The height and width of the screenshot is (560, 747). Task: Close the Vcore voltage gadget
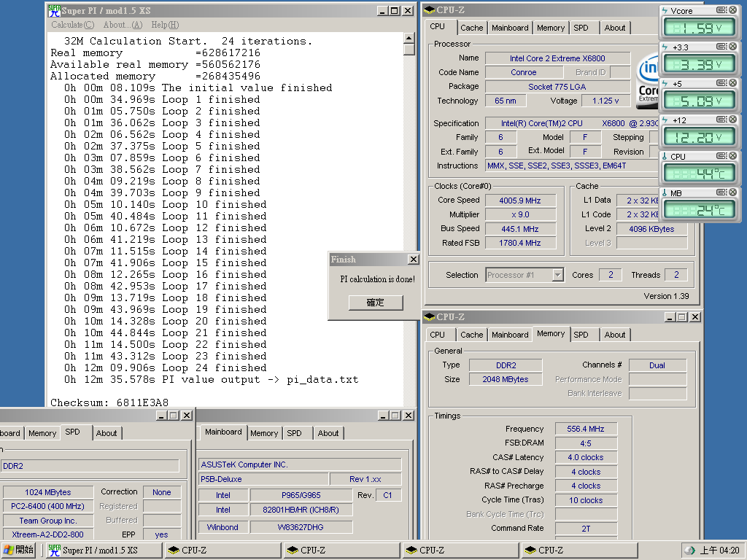pos(732,10)
